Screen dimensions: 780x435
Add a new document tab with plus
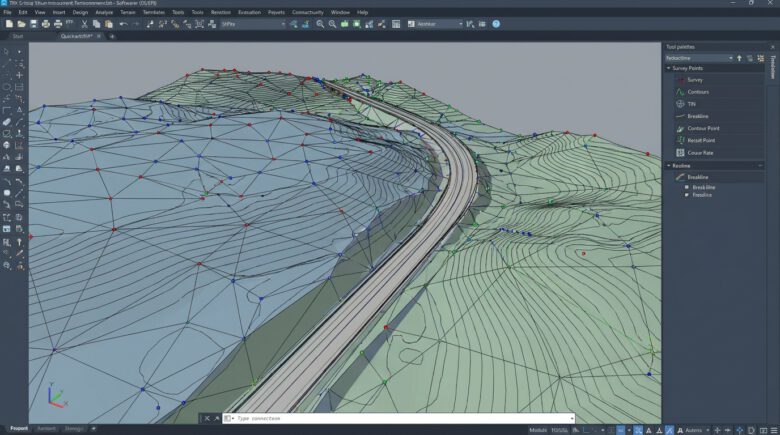coord(112,36)
